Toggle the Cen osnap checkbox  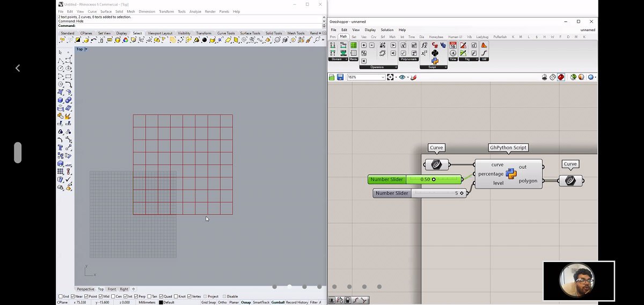click(x=114, y=296)
